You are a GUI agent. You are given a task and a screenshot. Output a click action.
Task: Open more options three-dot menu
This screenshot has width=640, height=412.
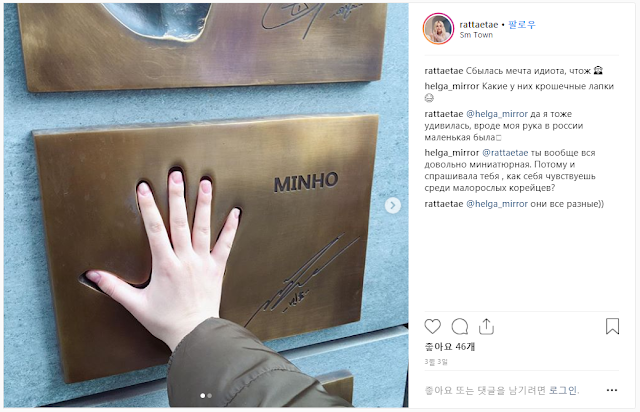(x=612, y=390)
